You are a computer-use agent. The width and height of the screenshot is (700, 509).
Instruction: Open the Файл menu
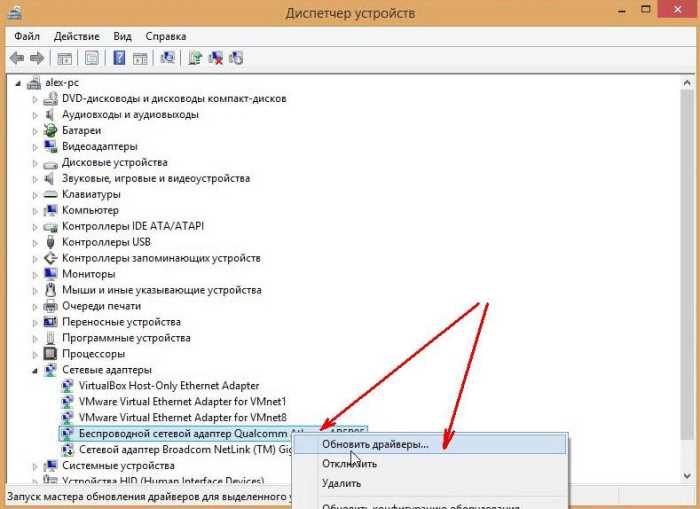click(27, 35)
